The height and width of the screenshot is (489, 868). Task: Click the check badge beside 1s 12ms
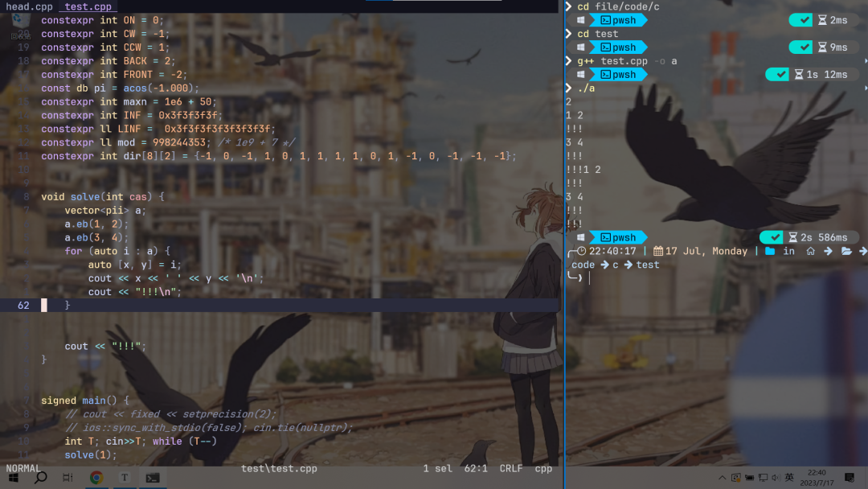[x=777, y=74]
